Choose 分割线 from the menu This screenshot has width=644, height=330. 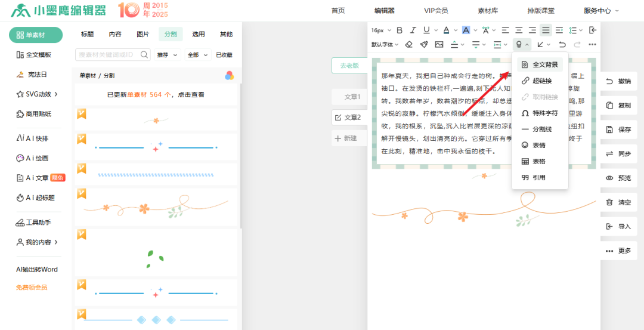540,129
